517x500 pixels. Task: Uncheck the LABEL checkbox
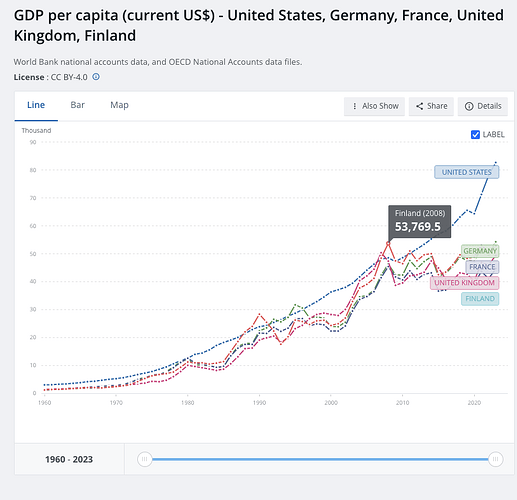475,135
